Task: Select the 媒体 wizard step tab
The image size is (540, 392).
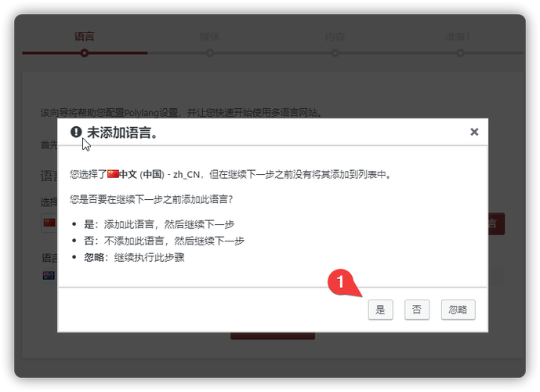Action: tap(209, 36)
